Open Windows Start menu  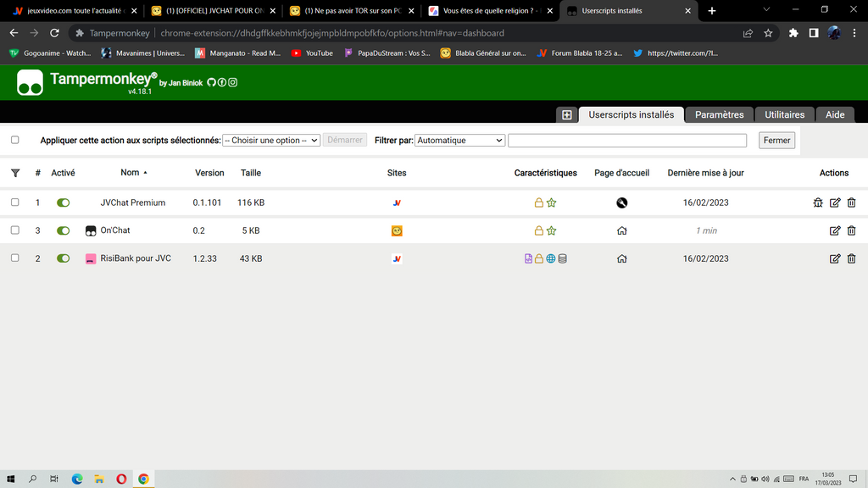click(x=10, y=479)
